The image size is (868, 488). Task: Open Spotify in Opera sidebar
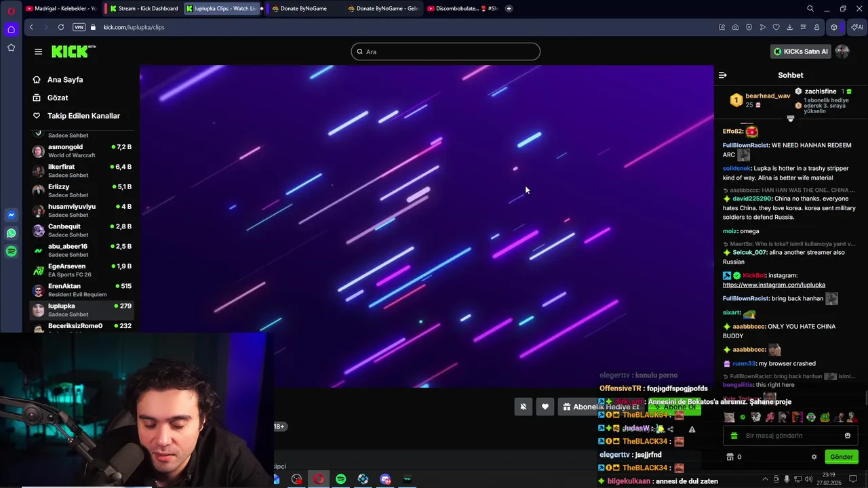pos(11,251)
